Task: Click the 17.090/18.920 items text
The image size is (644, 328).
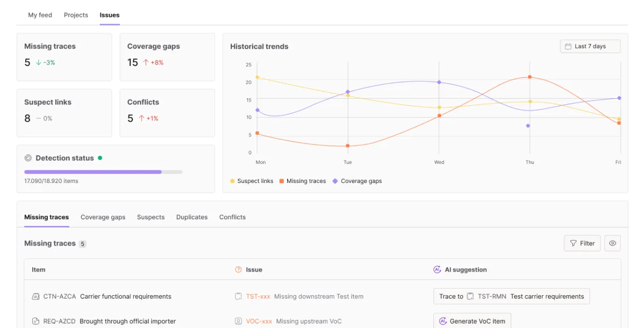Action: [x=51, y=181]
